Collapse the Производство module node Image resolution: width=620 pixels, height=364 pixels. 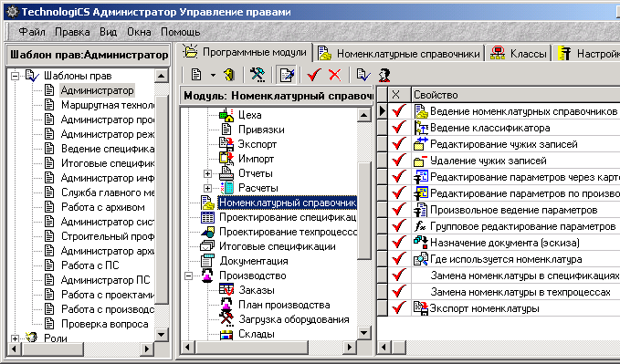click(189, 276)
